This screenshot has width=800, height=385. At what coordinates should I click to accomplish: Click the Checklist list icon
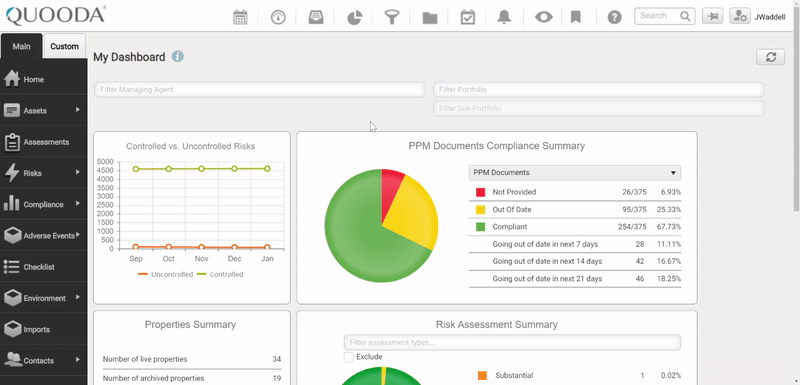11,267
